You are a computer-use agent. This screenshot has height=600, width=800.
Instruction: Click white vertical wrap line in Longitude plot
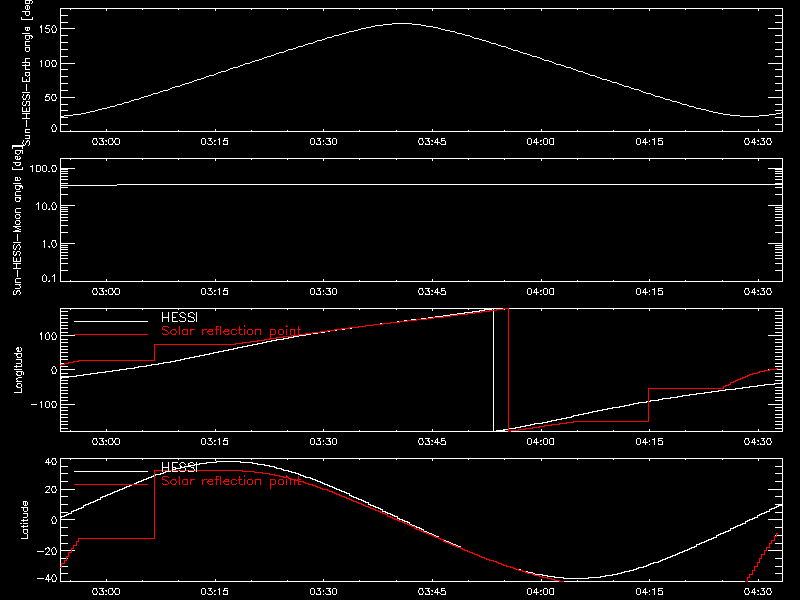pyautogui.click(x=493, y=370)
